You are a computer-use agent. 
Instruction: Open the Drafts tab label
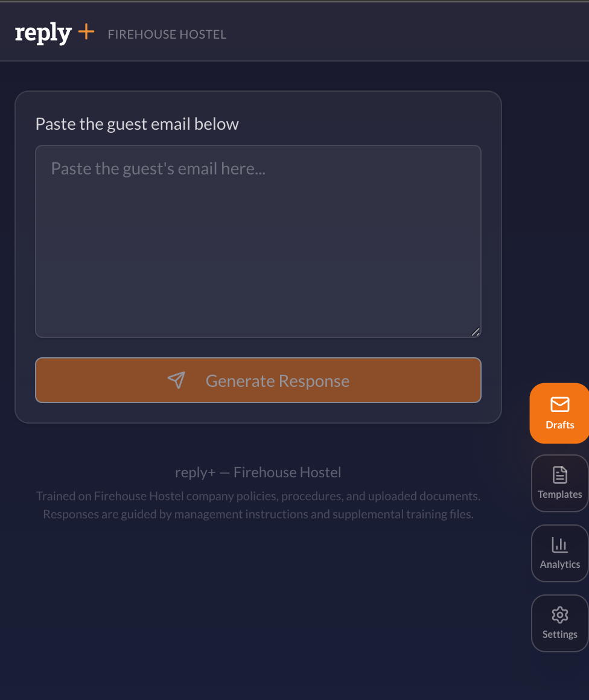560,425
